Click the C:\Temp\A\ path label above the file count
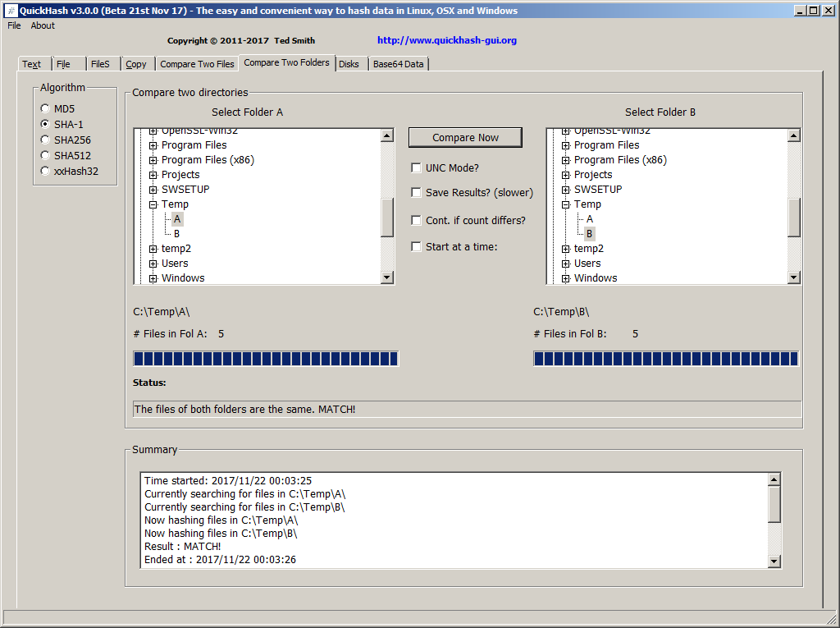Image resolution: width=840 pixels, height=628 pixels. pyautogui.click(x=162, y=312)
